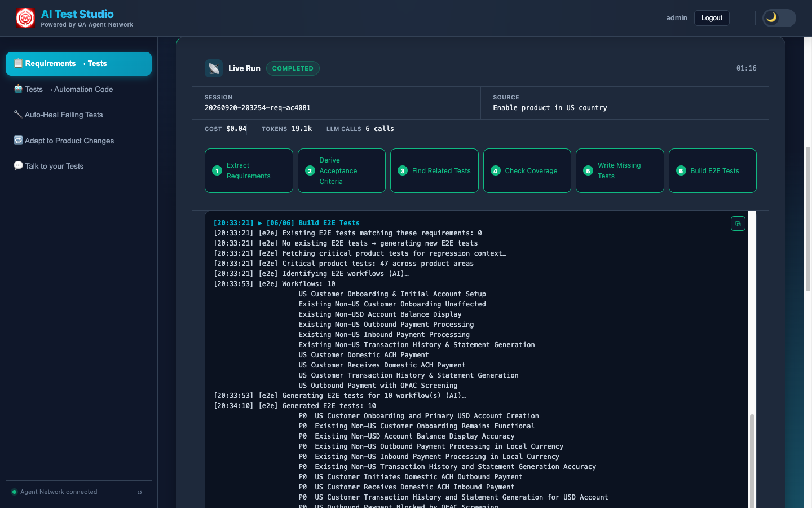Screen dimensions: 812x508
Task: Click the green Agent Network status dot
Action: (x=14, y=492)
